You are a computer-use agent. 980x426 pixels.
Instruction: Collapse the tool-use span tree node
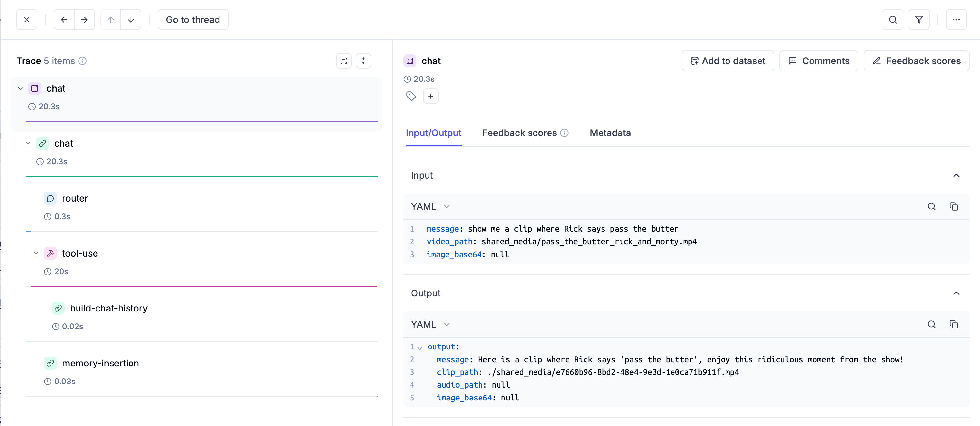[36, 254]
